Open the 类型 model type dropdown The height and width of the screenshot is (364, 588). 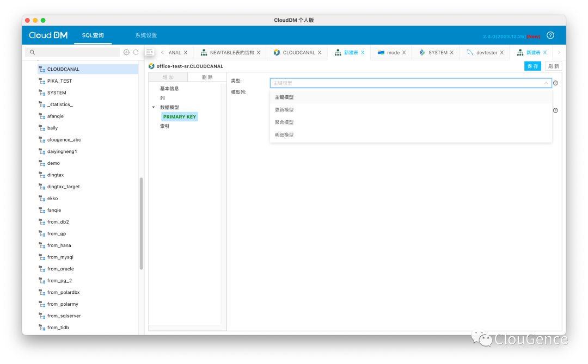click(x=411, y=83)
